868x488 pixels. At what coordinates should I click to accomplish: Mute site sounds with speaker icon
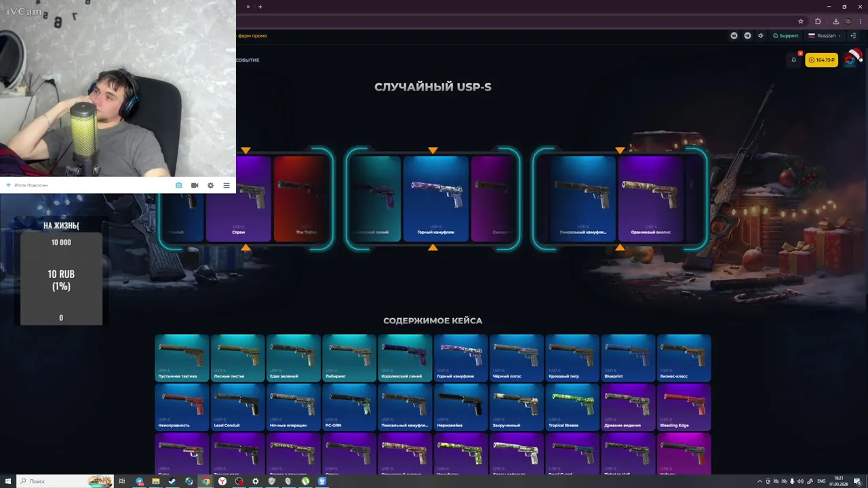[761, 36]
